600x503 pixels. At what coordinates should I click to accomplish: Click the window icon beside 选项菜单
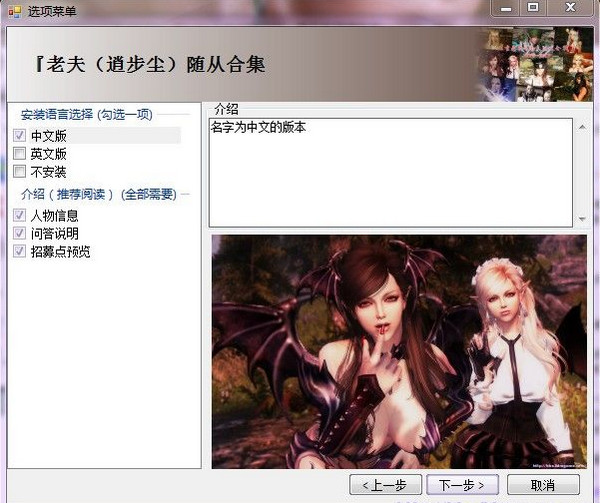point(15,12)
